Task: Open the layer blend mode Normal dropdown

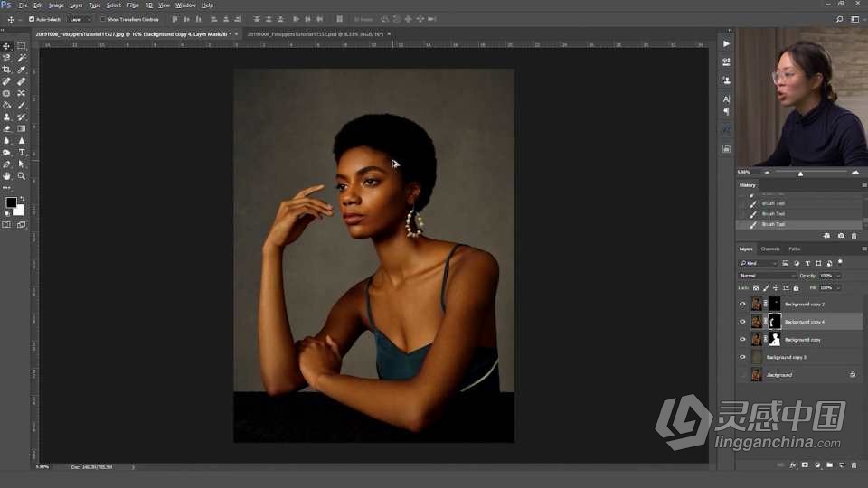Action: (x=767, y=276)
